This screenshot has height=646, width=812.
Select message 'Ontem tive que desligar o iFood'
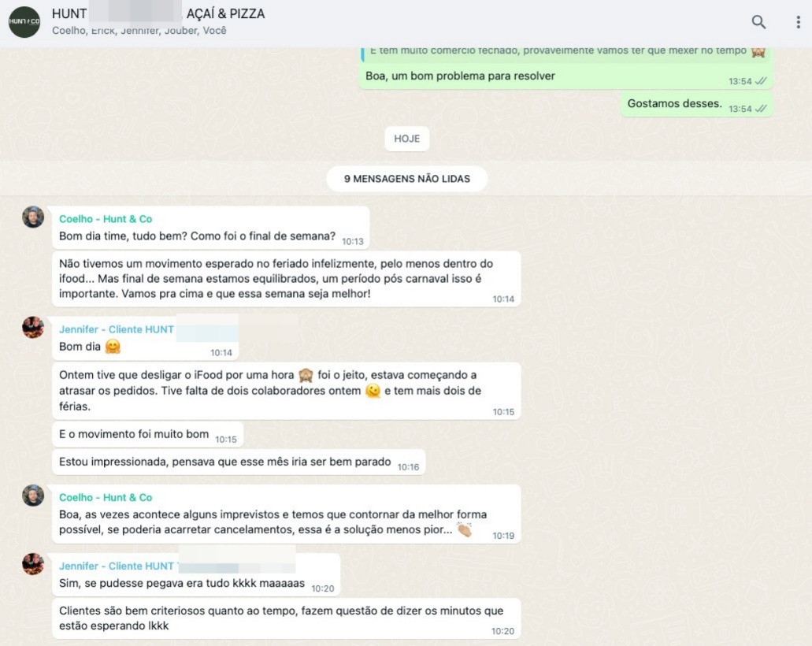287,391
